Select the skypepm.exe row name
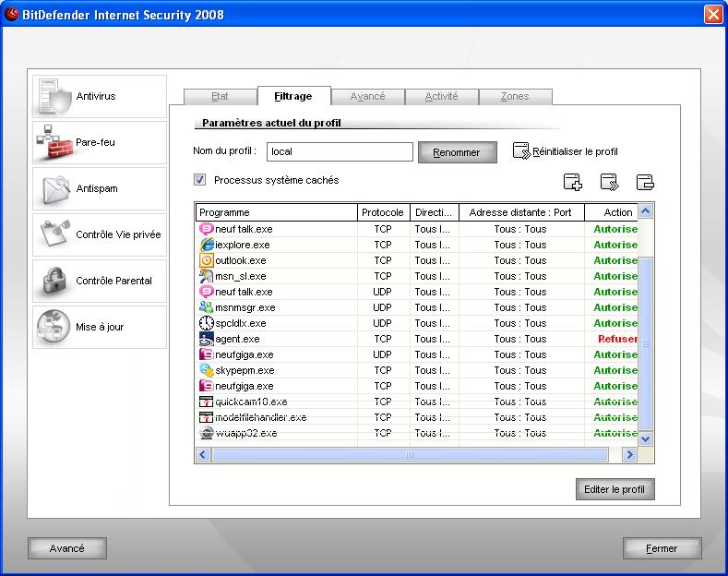This screenshot has height=576, width=728. pyautogui.click(x=245, y=370)
